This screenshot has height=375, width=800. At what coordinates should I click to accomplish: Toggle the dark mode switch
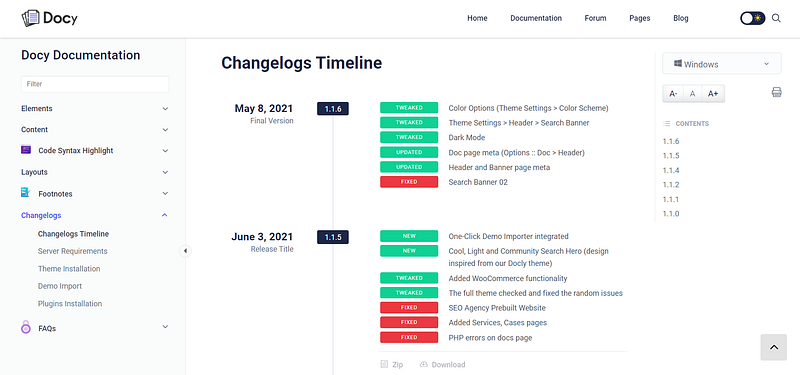tap(753, 18)
